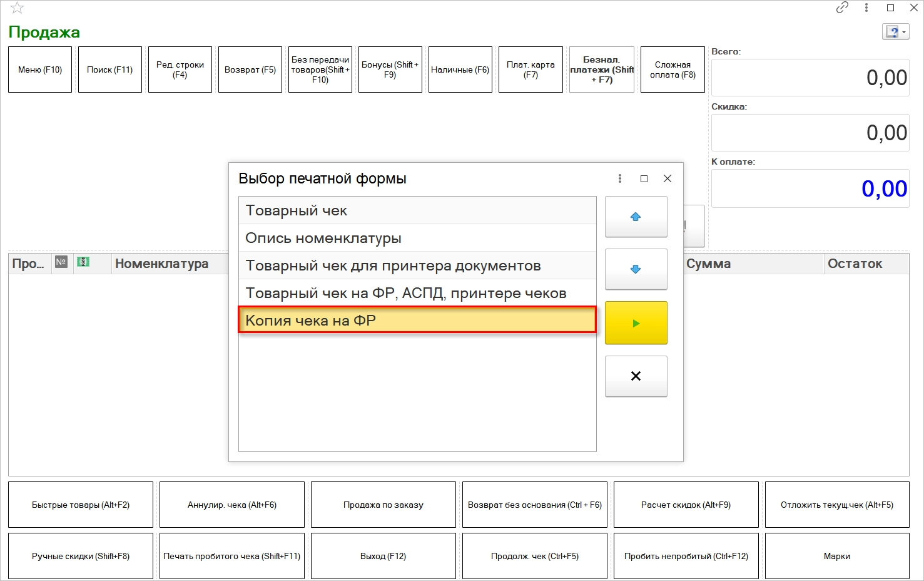Open the main window's three-dot options menu
The width and height of the screenshot is (924, 581).
(866, 8)
